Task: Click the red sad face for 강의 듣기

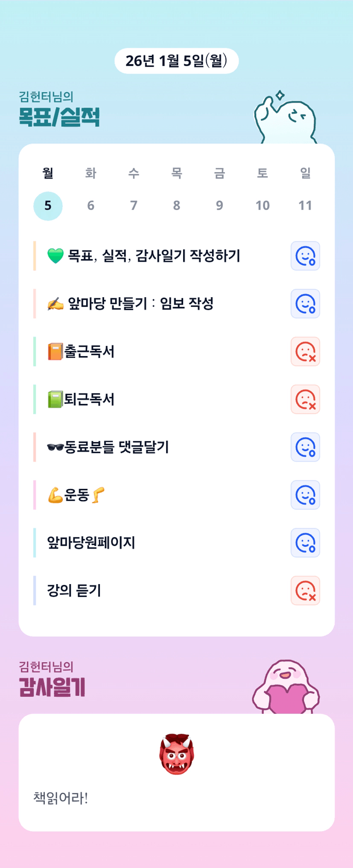Action: 305,591
